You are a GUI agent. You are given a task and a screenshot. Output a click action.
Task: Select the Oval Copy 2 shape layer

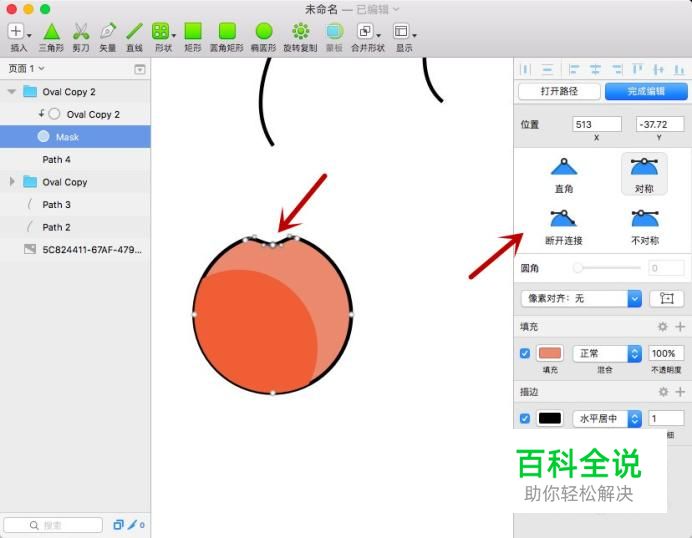coord(75,114)
